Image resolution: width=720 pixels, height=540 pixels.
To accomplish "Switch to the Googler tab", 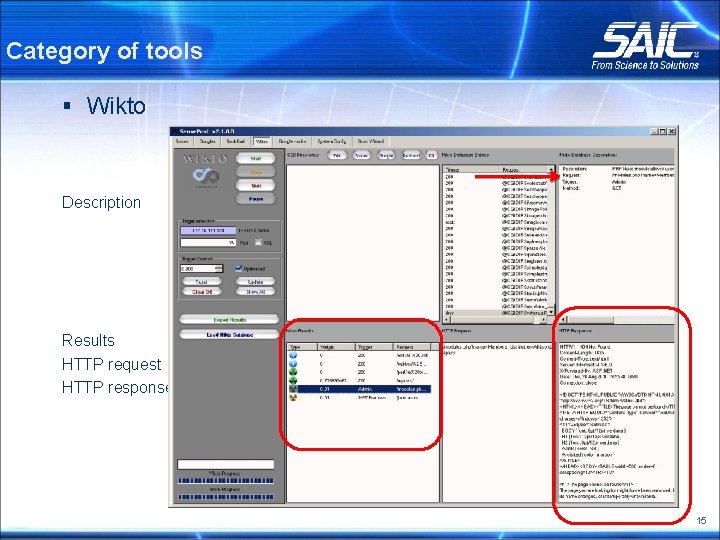I will point(208,142).
